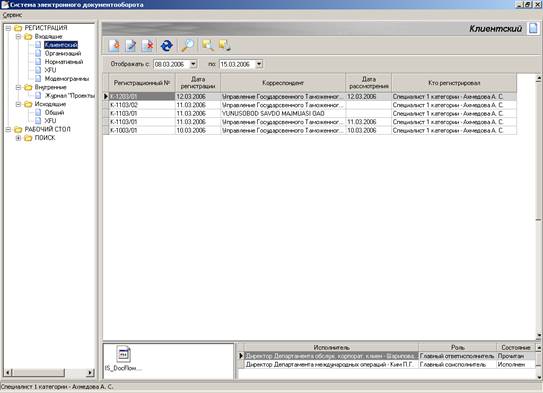The width and height of the screenshot is (543, 393).
Task: Sort by the Регистрационный № column header
Action: (142, 83)
